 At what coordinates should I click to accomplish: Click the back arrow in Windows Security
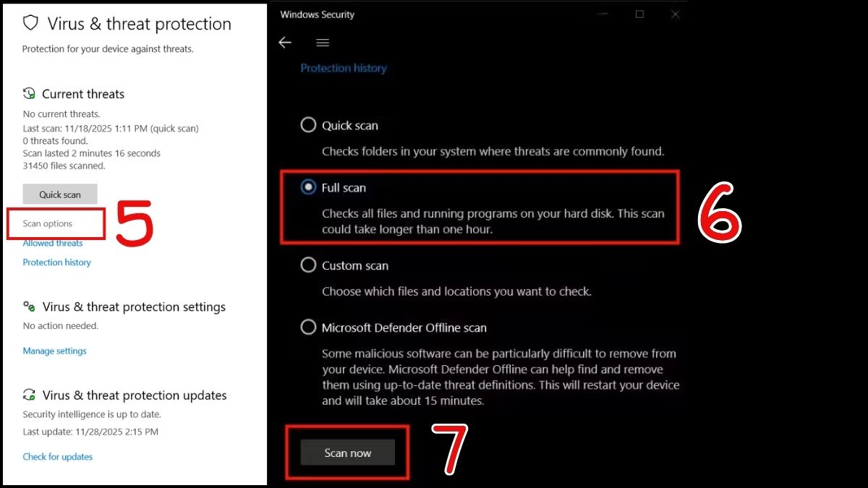[x=285, y=43]
